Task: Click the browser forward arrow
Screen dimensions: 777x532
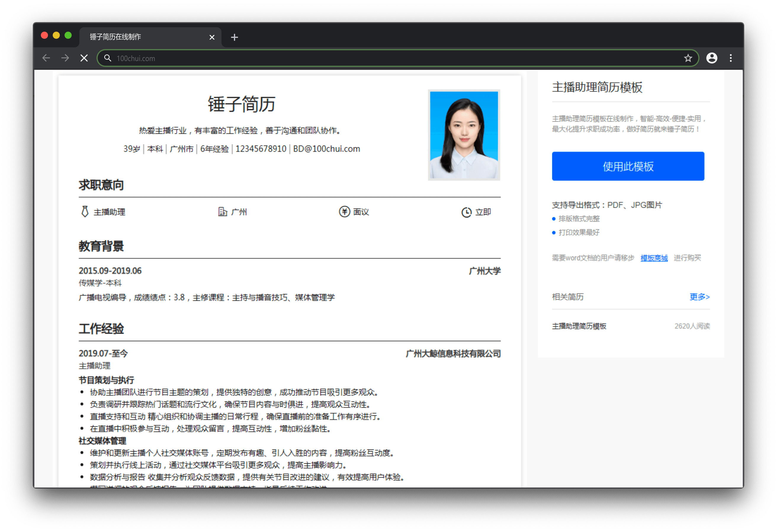Action: (x=65, y=58)
